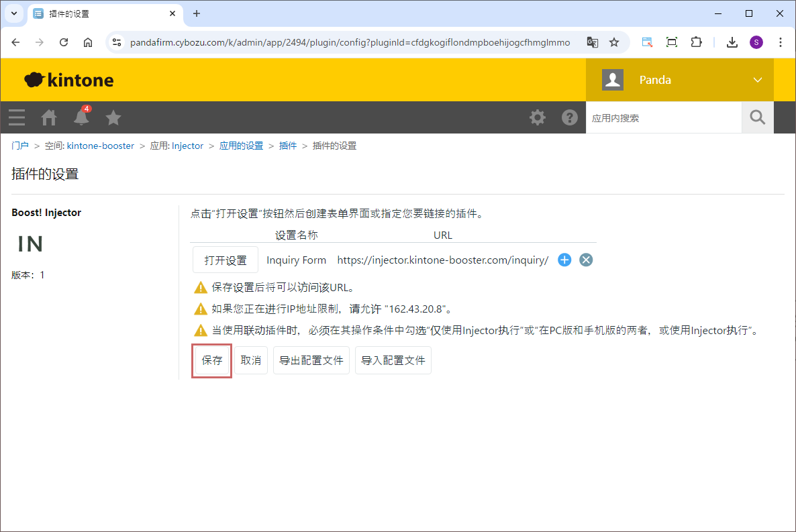Open Chrome extensions puzzle icon
The width and height of the screenshot is (796, 532).
click(696, 42)
